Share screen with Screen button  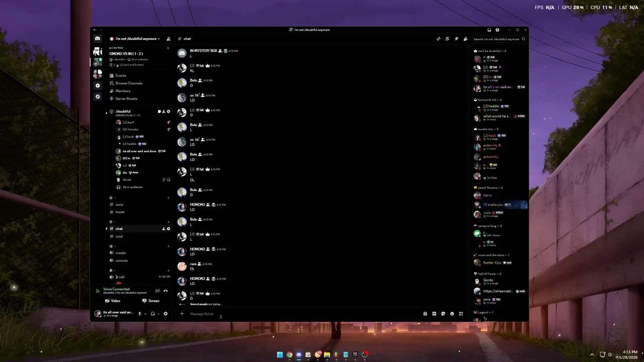click(x=151, y=301)
